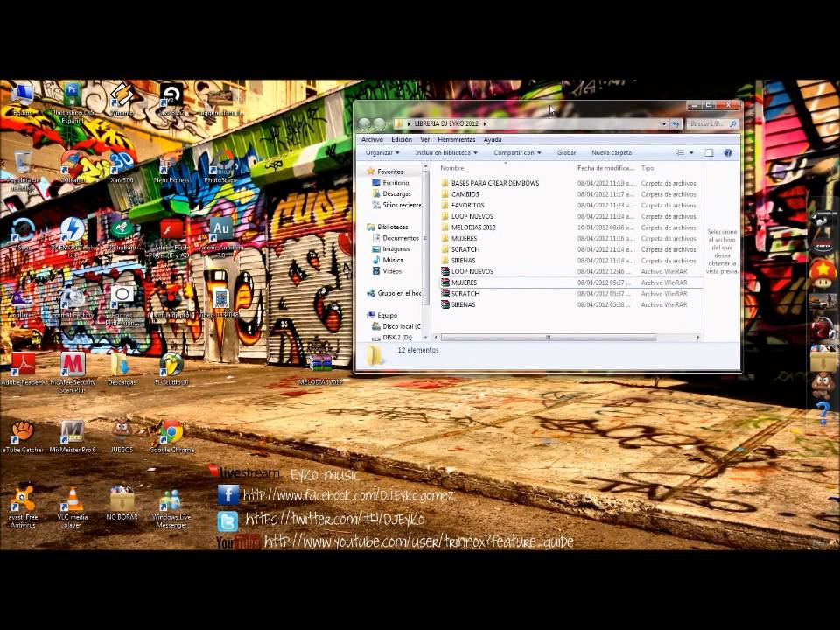The width and height of the screenshot is (840, 630).
Task: Expand the address bar history dropdown
Action: (664, 123)
